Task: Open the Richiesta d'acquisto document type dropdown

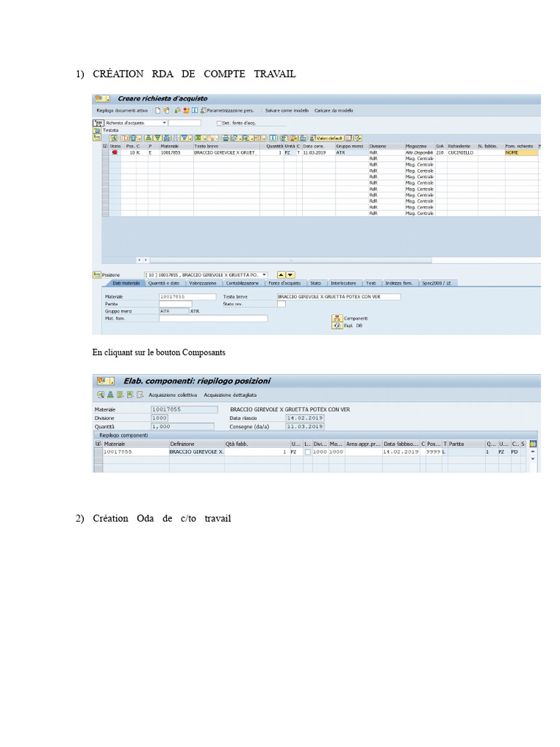Action: pyautogui.click(x=164, y=123)
